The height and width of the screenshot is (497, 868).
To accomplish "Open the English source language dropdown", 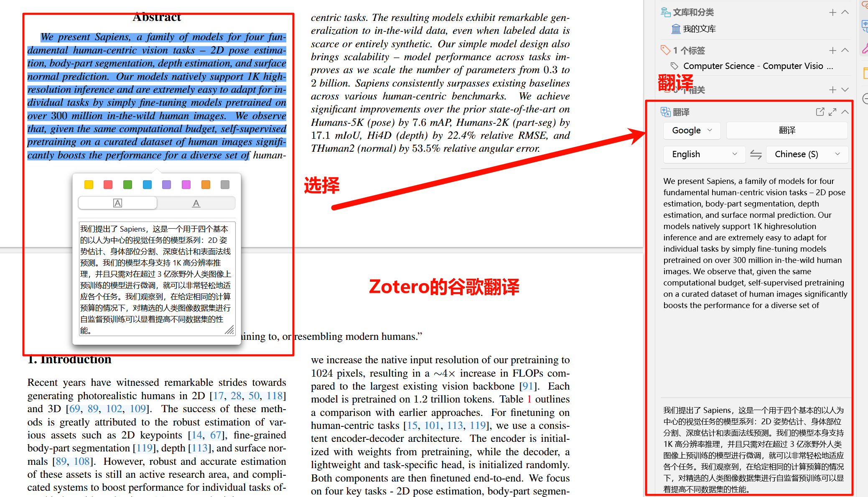I will point(704,154).
